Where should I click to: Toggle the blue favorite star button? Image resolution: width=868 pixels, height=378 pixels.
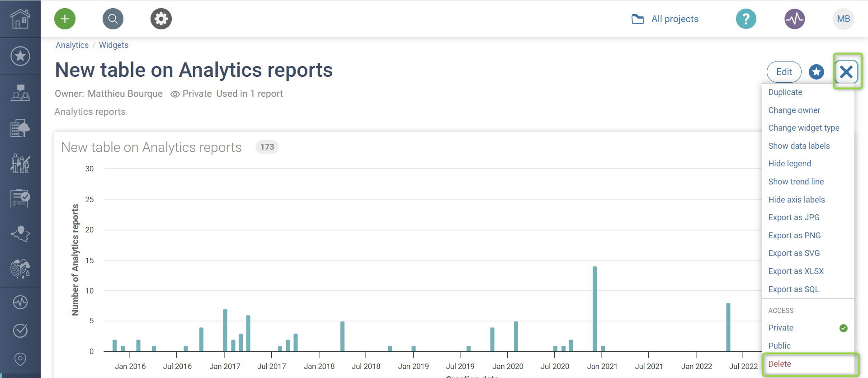(816, 72)
